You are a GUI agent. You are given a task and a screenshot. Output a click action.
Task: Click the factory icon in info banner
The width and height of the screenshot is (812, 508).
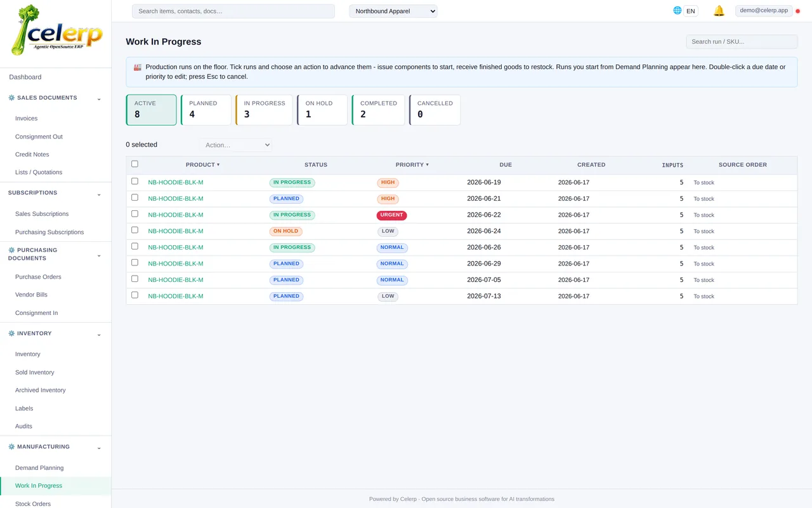tap(138, 67)
